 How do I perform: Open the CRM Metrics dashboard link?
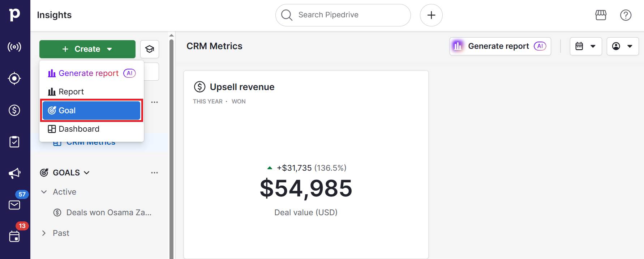[91, 143]
